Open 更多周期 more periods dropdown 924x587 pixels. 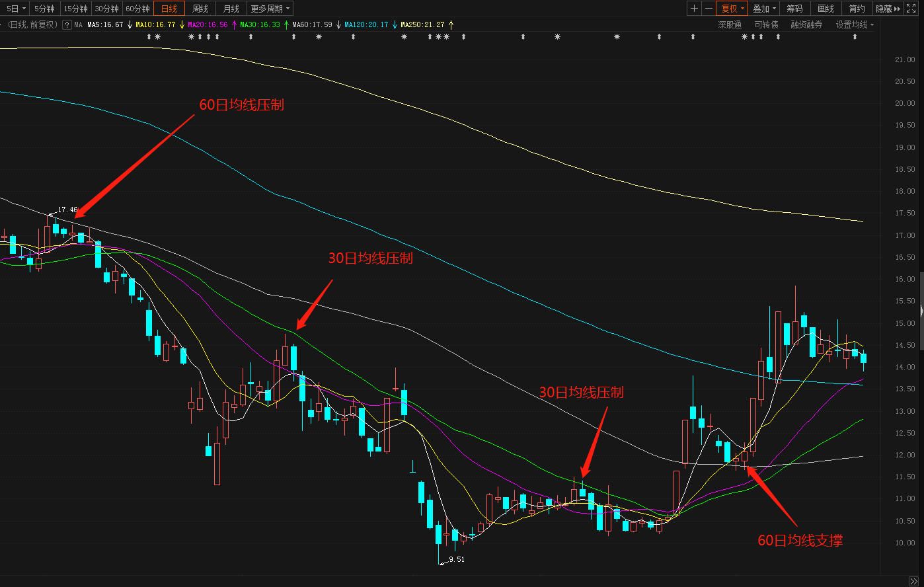click(x=270, y=9)
